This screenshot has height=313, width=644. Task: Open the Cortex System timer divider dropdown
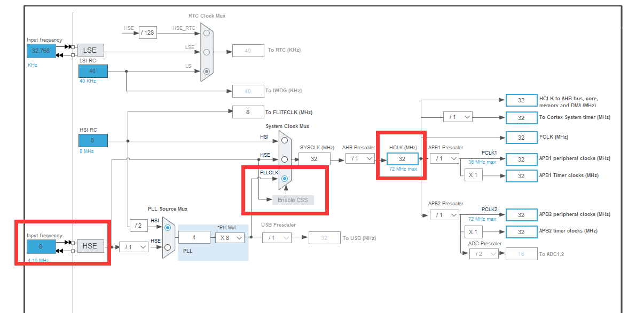pyautogui.click(x=458, y=117)
